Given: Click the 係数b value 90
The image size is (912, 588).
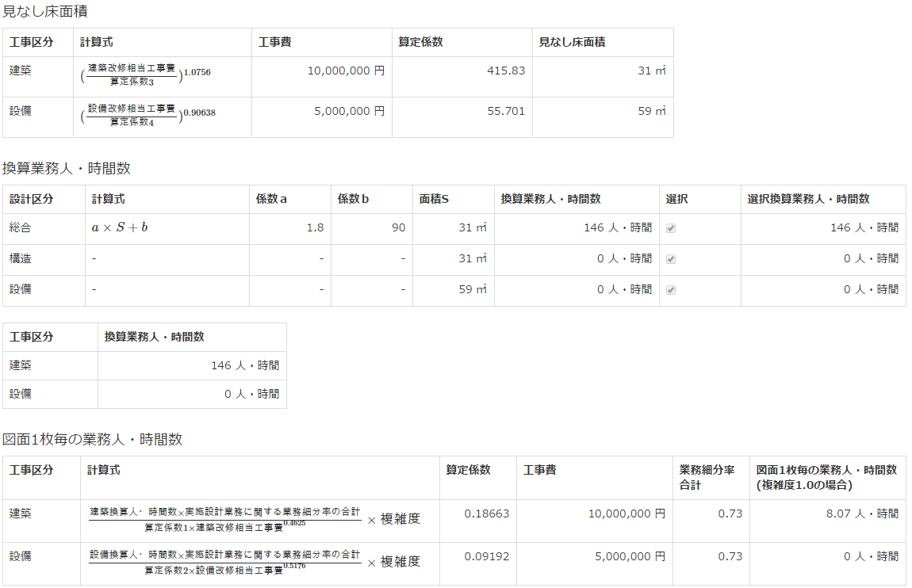Looking at the screenshot, I should coord(398,227).
